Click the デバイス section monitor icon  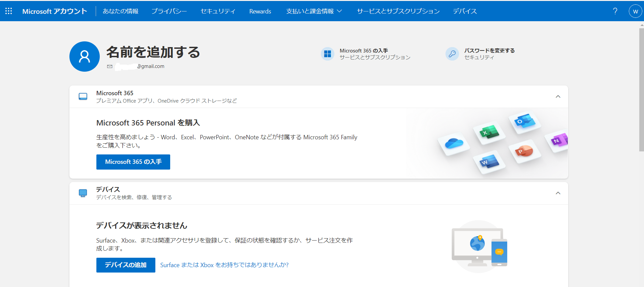click(x=83, y=193)
